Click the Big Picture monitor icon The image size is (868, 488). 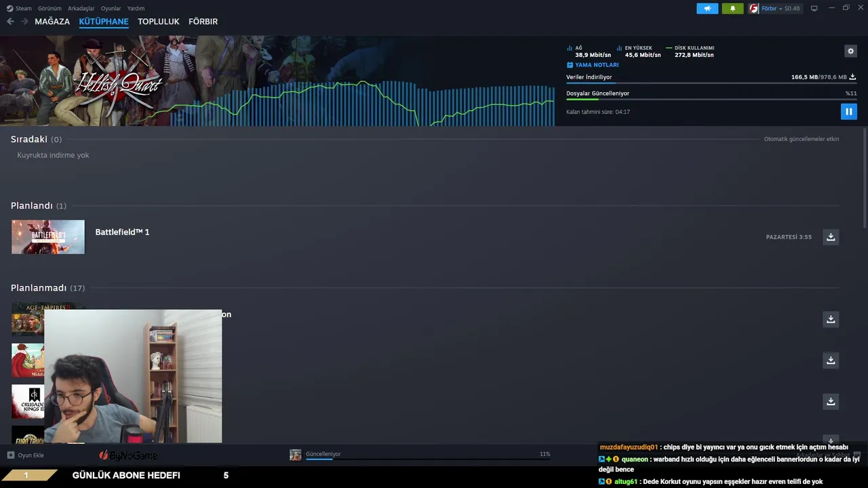(x=814, y=8)
